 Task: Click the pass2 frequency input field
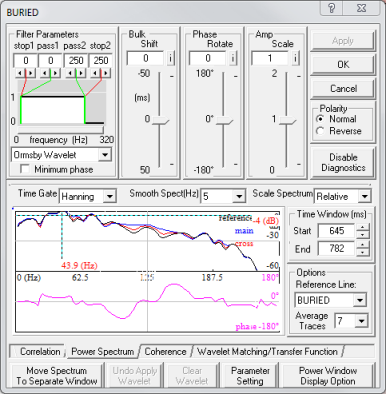(76, 60)
